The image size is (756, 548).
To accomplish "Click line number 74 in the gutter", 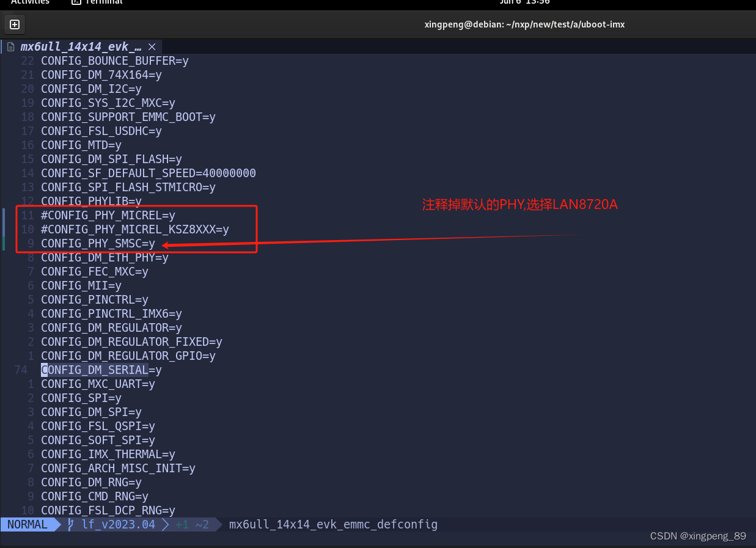I will [20, 370].
